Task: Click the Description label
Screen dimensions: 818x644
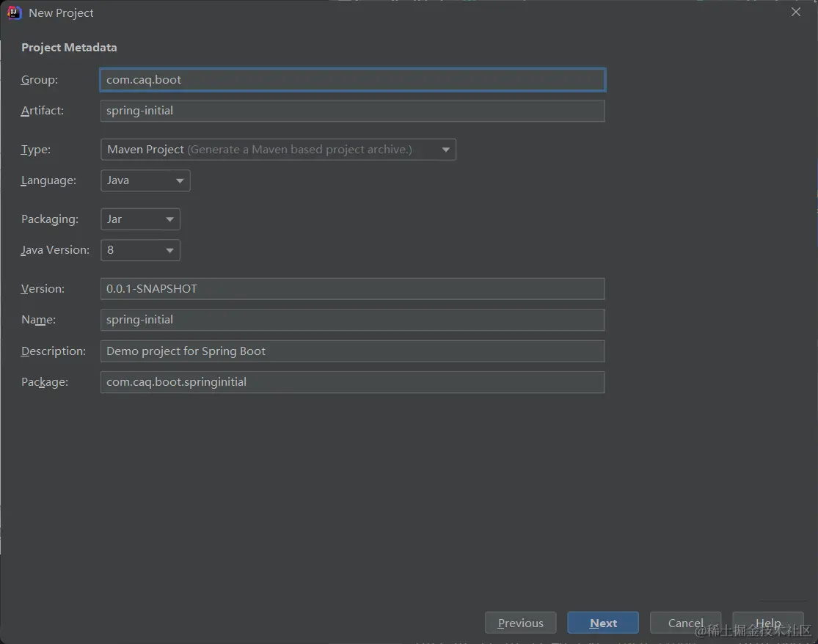Action: coord(54,351)
